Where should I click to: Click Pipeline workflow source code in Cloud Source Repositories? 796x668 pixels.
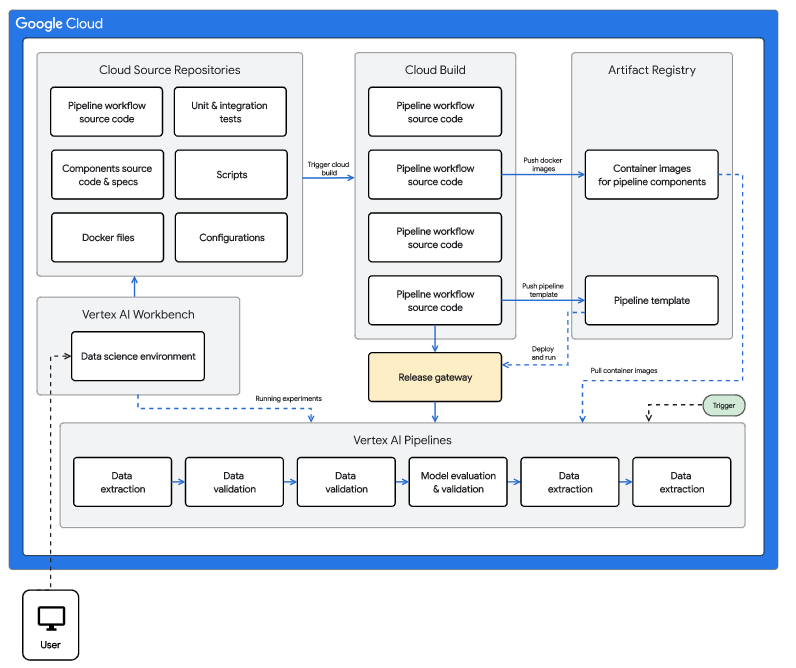tap(107, 112)
